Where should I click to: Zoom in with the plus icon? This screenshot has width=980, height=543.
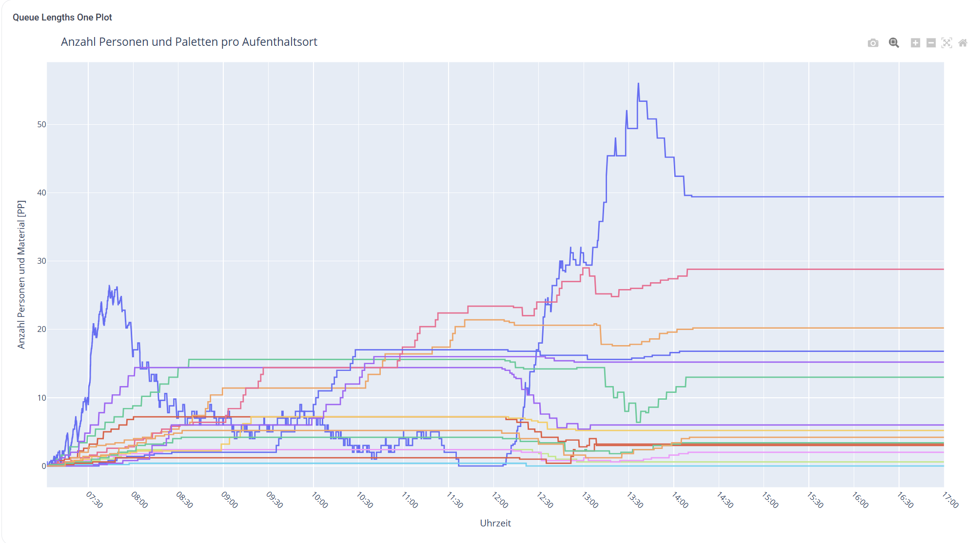point(915,43)
